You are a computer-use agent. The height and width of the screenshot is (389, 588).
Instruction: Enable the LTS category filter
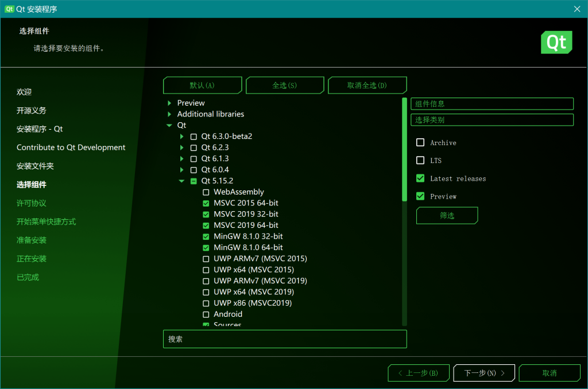(420, 161)
